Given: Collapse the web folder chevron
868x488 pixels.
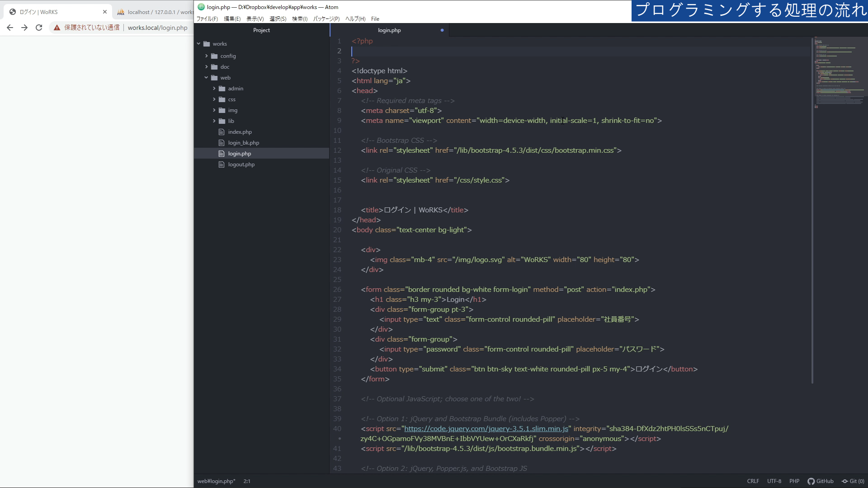Looking at the screenshot, I should point(207,78).
